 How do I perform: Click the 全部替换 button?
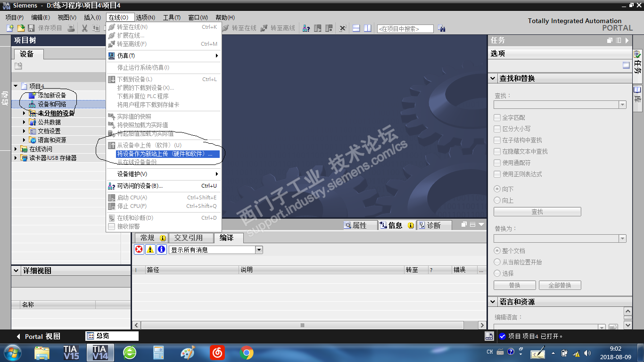(x=560, y=285)
